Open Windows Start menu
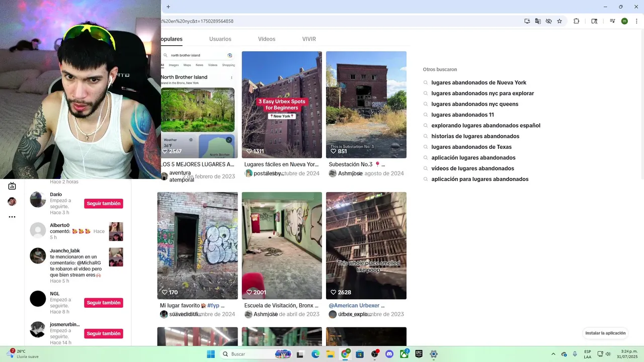Viewport: 644px width, 362px height. pos(211,354)
